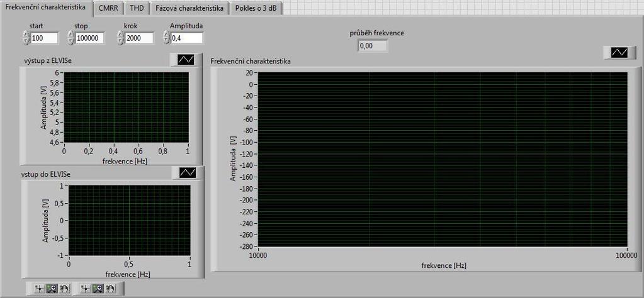
Task: Select the Frekvenční charakteristika tab
Action: pos(46,8)
